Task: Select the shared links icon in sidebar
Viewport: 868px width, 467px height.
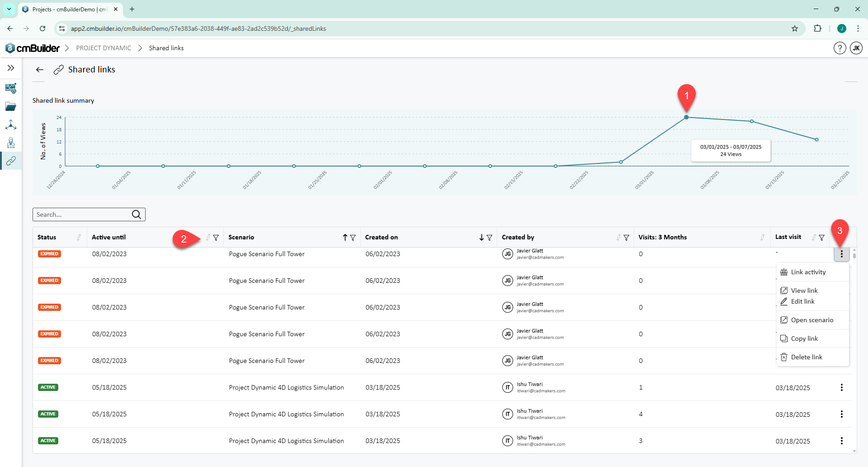Action: [11, 160]
